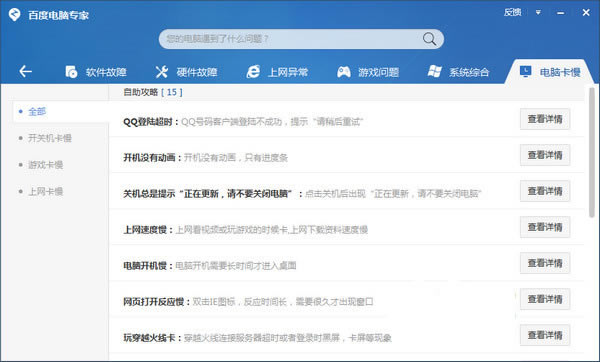600x362 pixels.
Task: Click the QQ登陆超时 entry text
Action: click(243, 122)
